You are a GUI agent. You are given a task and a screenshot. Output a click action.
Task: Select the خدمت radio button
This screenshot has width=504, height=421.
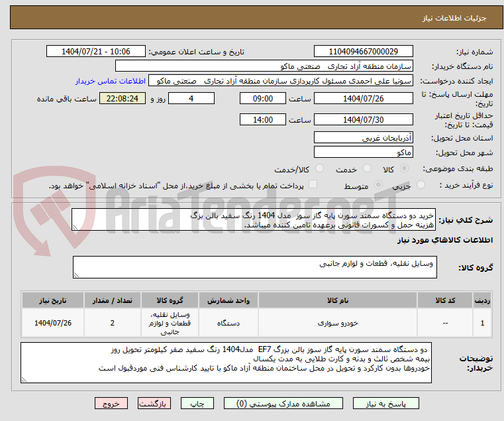367,168
